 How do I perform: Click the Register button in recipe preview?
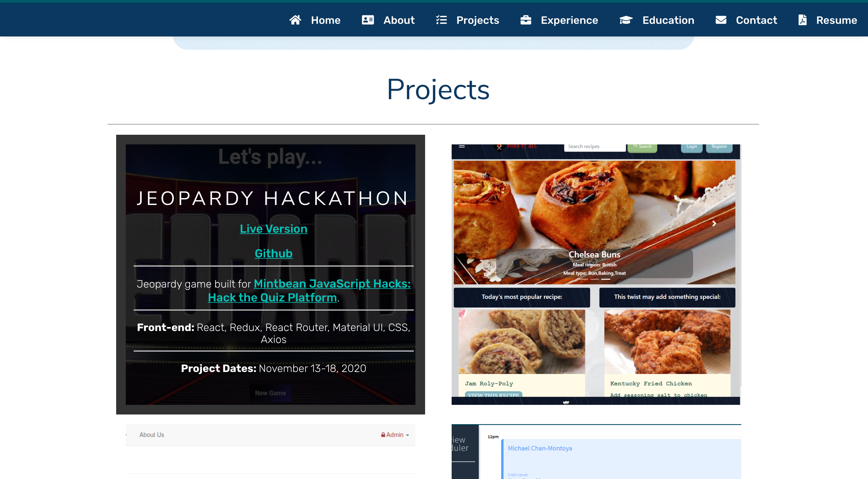(x=719, y=147)
